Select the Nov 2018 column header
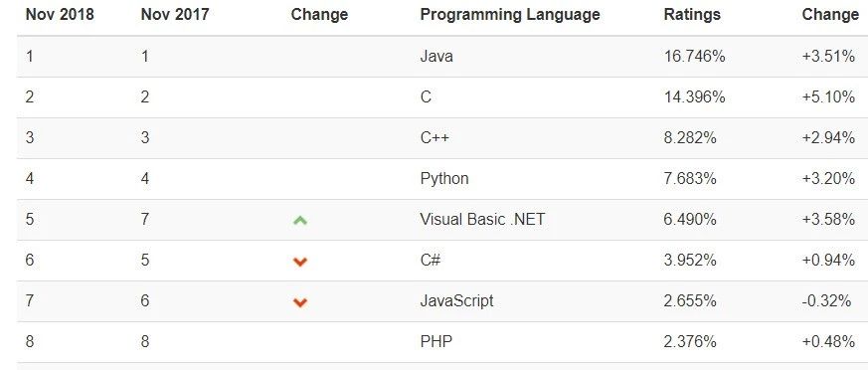The width and height of the screenshot is (868, 370). [60, 14]
